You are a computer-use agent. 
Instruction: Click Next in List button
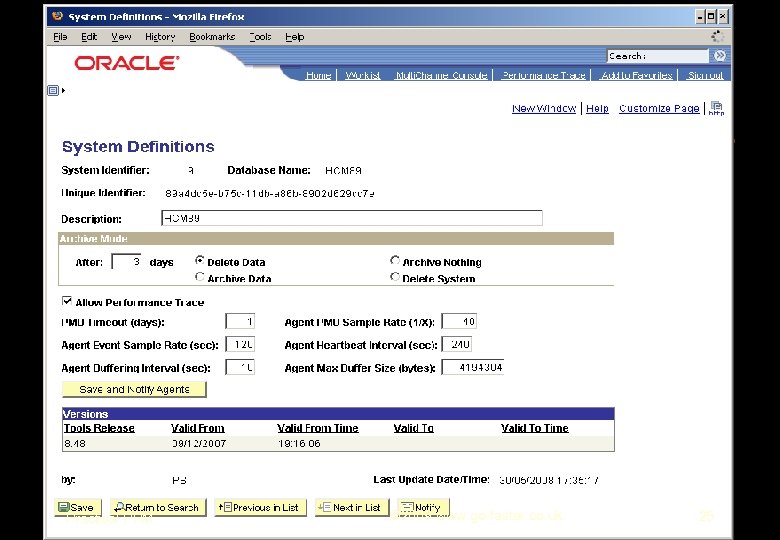pyautogui.click(x=352, y=508)
